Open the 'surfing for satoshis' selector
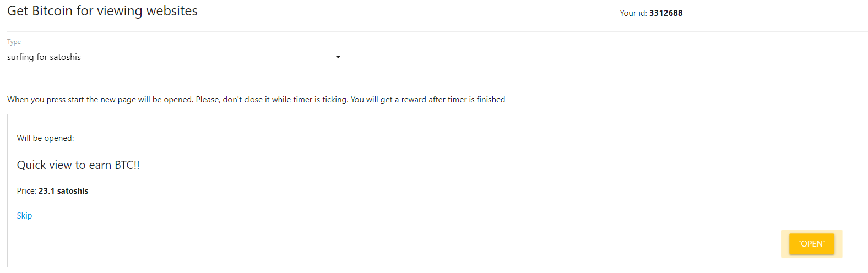Screen dimensions: 868x273 coord(165,57)
